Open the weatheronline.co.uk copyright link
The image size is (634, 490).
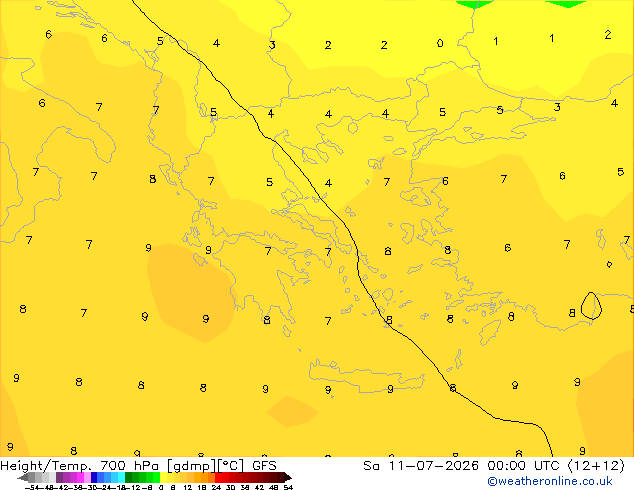click(x=549, y=481)
